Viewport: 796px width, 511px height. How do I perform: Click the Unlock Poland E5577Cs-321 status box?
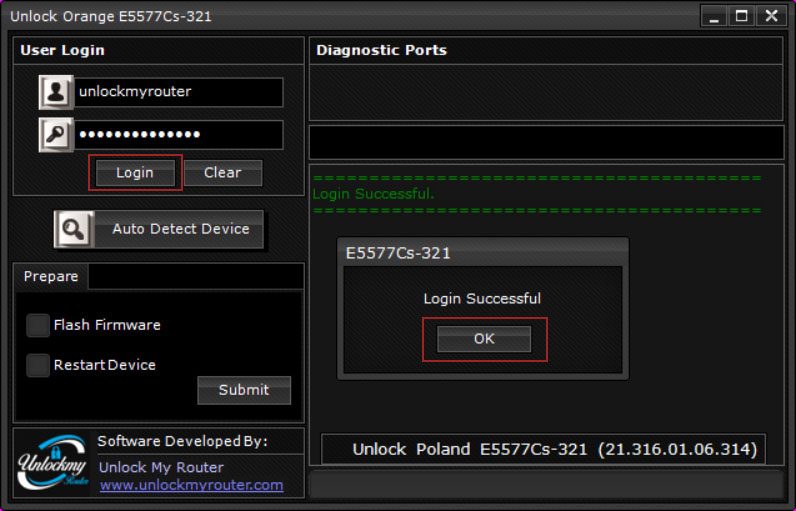point(543,449)
